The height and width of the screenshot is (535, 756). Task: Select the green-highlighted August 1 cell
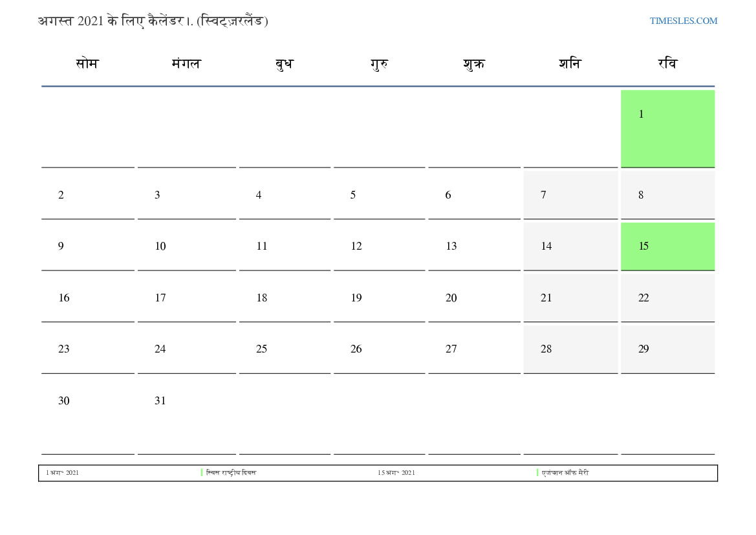pos(667,128)
